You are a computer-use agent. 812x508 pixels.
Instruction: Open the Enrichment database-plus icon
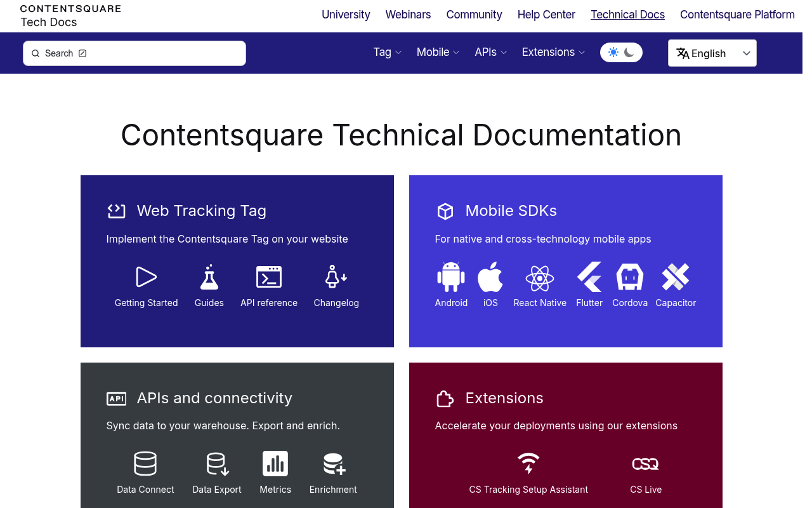334,464
